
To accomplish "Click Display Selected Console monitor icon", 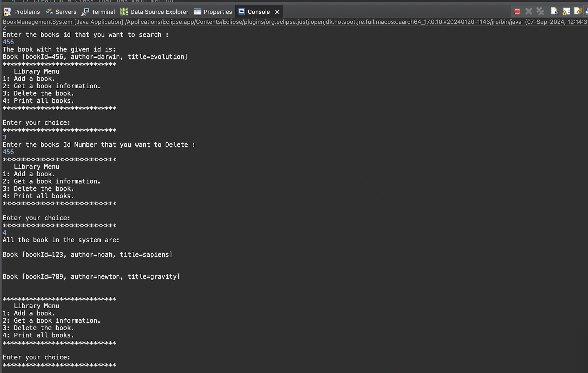I will coord(586,12).
